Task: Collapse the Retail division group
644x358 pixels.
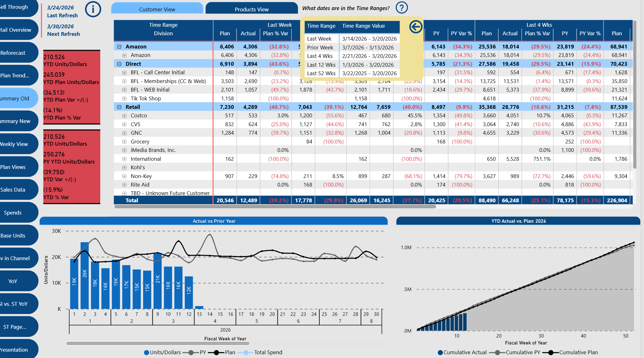Action: 119,107
